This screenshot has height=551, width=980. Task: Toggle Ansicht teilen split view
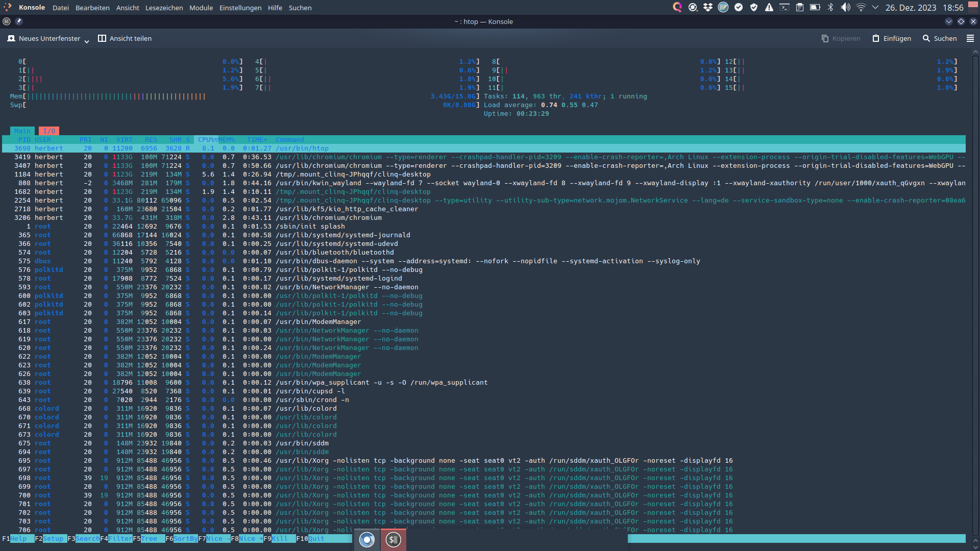tap(125, 38)
